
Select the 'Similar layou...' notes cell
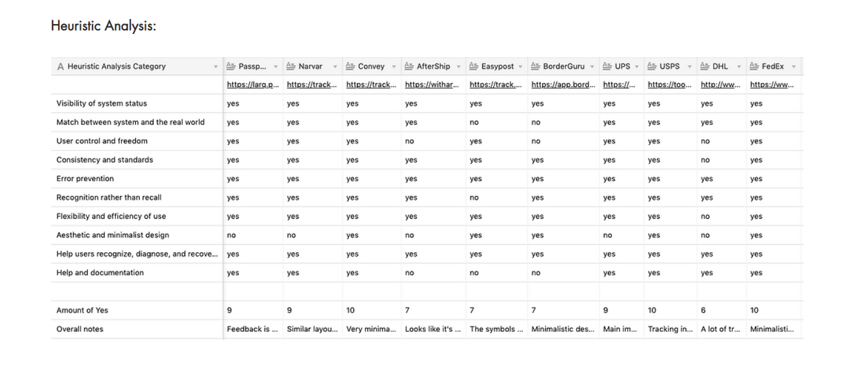(x=312, y=329)
